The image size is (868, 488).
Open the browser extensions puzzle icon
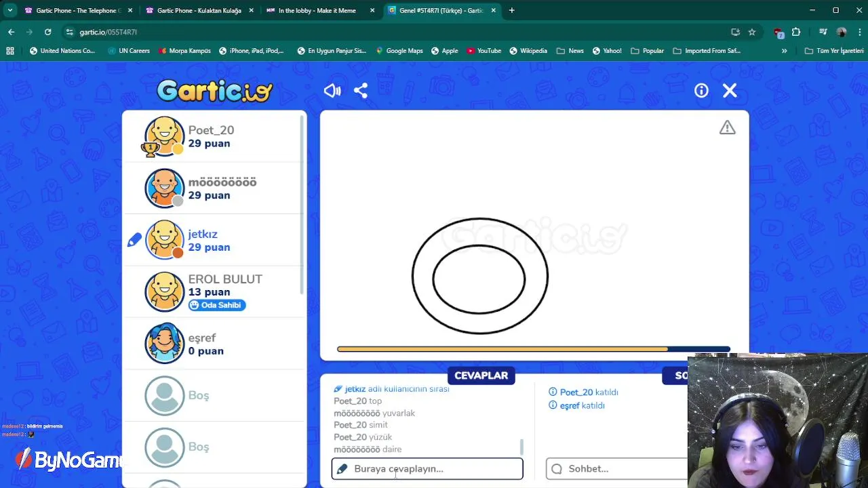pos(796,32)
